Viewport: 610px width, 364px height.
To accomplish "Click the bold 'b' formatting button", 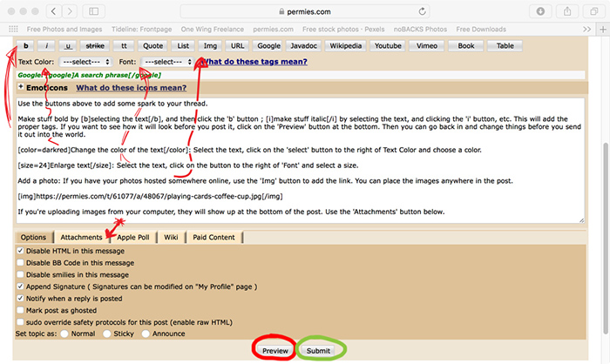I will [x=26, y=45].
